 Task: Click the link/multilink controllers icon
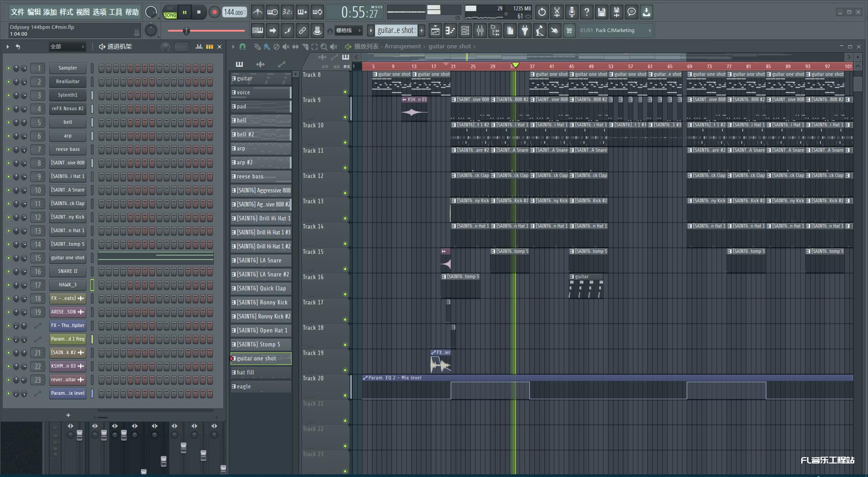pyautogui.click(x=302, y=31)
